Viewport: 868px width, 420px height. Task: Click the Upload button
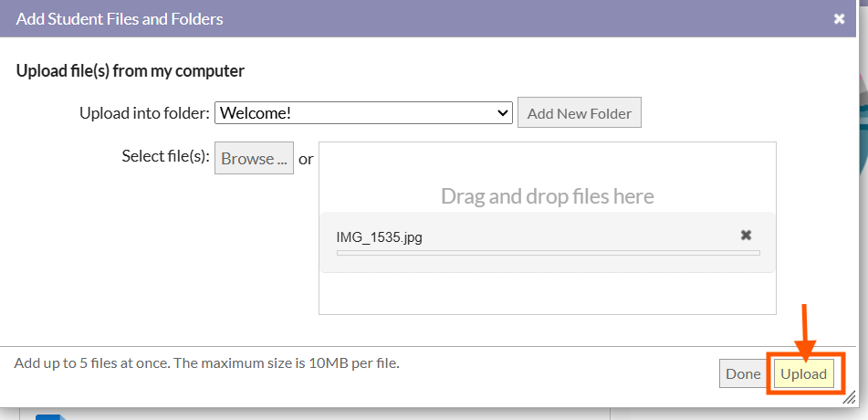pos(803,373)
